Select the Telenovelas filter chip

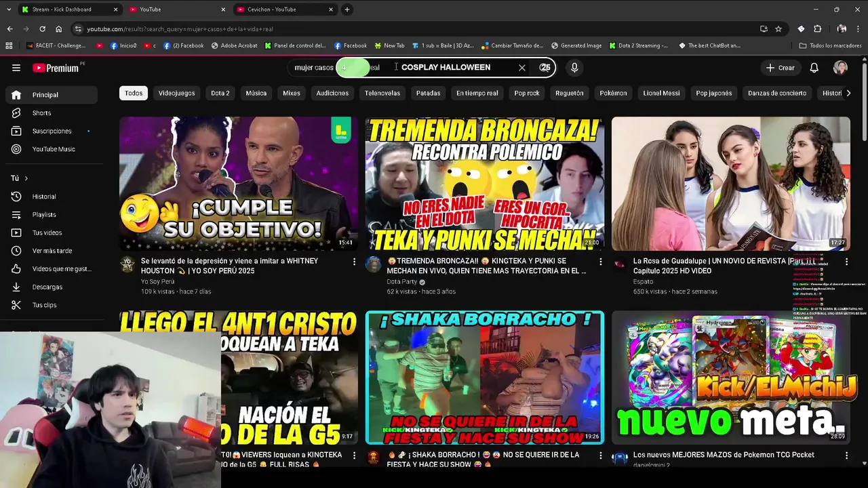[382, 93]
